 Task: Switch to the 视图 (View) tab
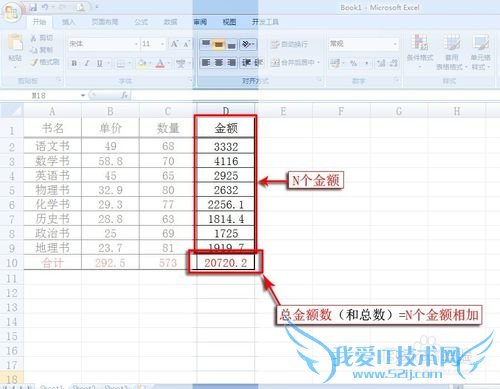click(x=229, y=22)
